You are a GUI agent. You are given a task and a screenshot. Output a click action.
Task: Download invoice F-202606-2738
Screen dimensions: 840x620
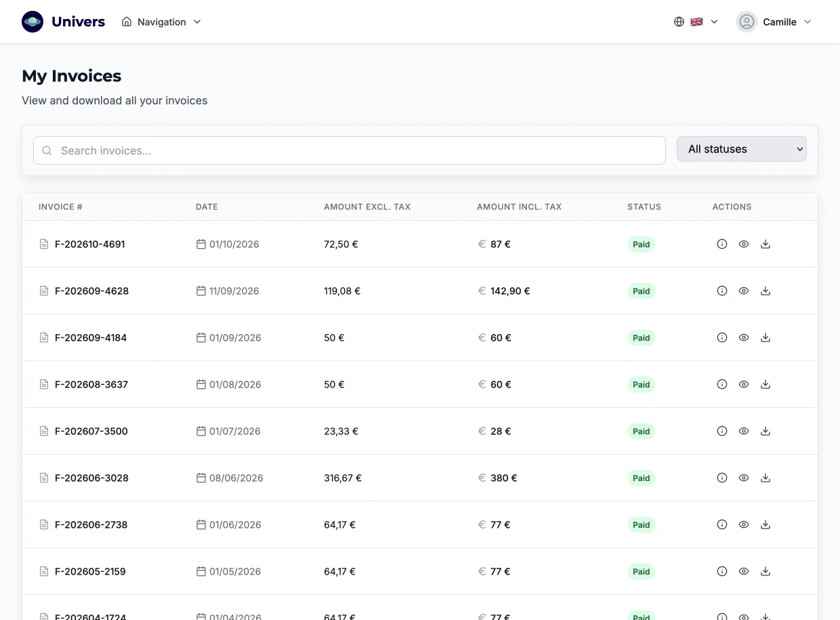click(x=765, y=524)
